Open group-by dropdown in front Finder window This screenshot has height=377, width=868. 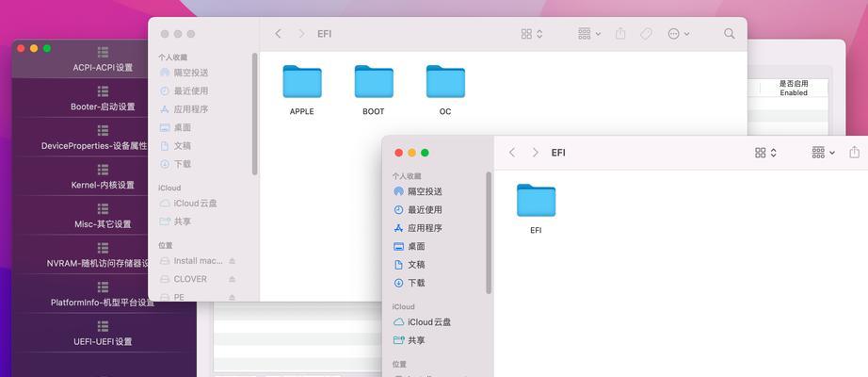pos(823,153)
